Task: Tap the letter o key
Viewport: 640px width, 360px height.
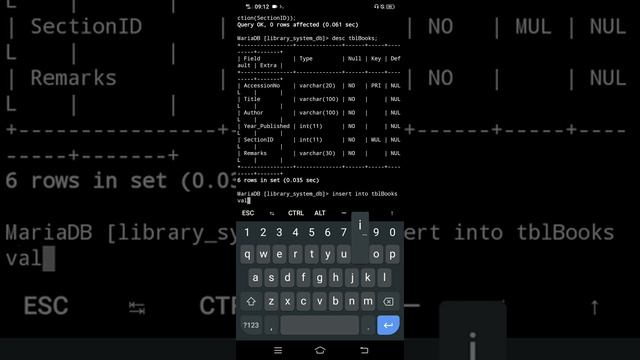Action: pyautogui.click(x=376, y=254)
